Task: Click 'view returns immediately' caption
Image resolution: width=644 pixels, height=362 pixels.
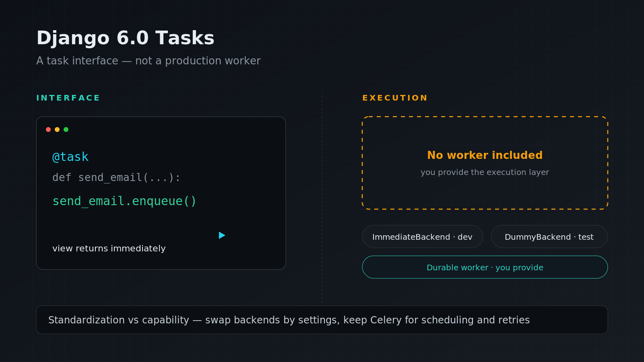Action: [109, 249]
